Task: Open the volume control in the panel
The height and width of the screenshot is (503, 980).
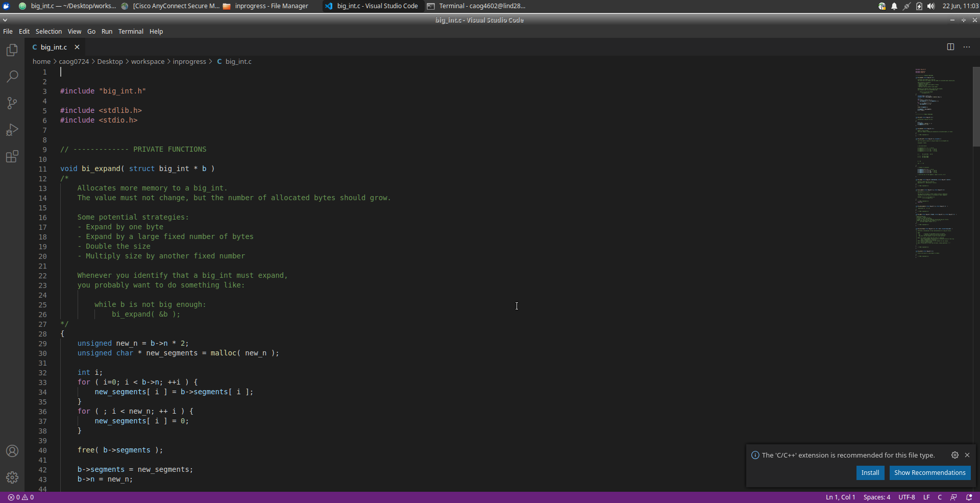Action: pos(931,6)
